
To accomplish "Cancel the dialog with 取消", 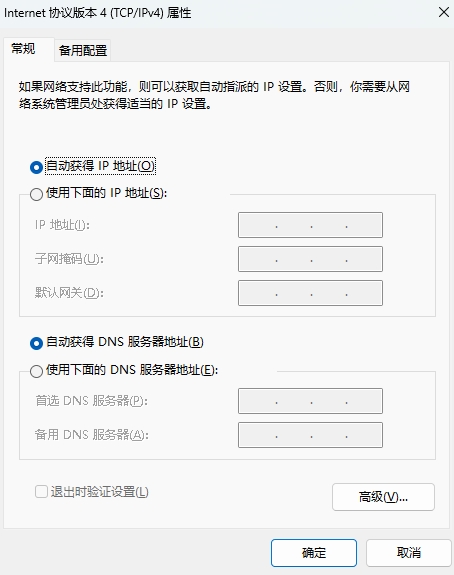I will point(409,553).
